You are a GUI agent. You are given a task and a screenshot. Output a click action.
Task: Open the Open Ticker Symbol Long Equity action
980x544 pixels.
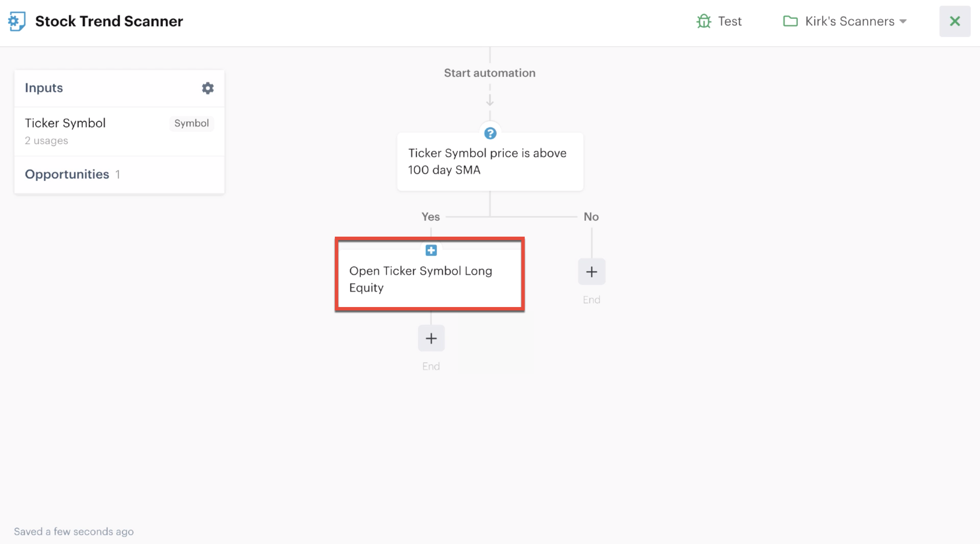[430, 279]
